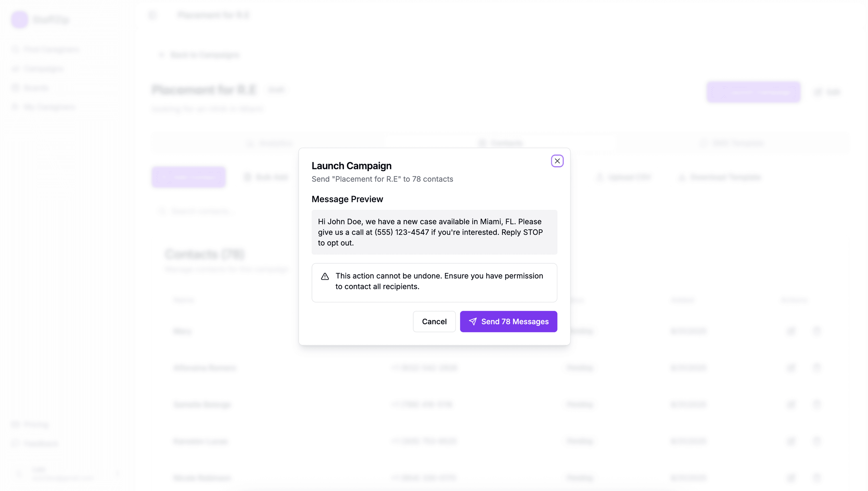Click the message preview text box
The width and height of the screenshot is (868, 491).
(x=434, y=232)
